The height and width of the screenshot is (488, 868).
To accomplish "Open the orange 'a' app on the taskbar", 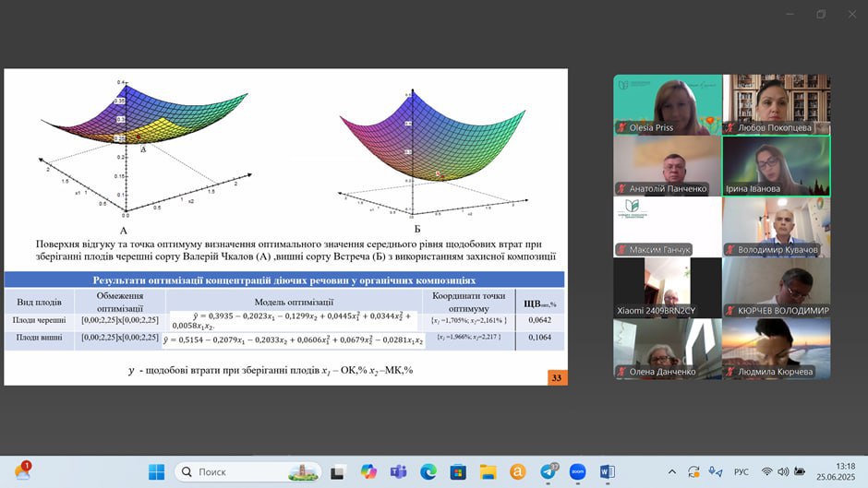I will point(518,472).
